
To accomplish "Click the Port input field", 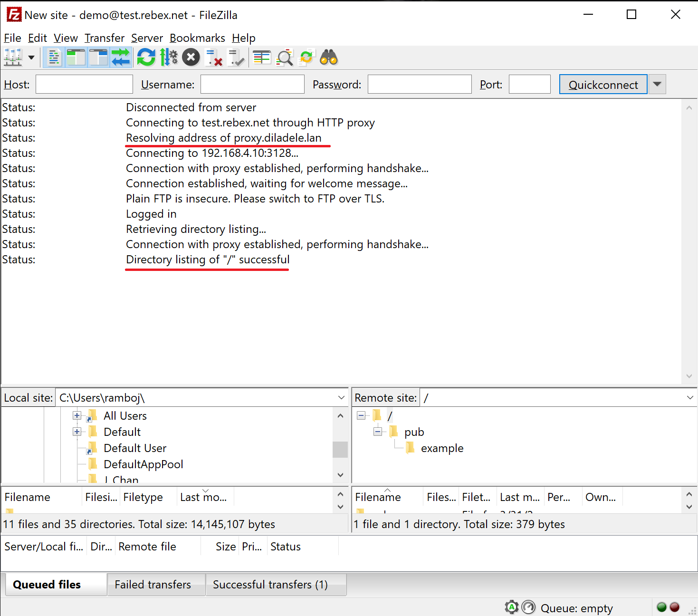I will (x=529, y=84).
